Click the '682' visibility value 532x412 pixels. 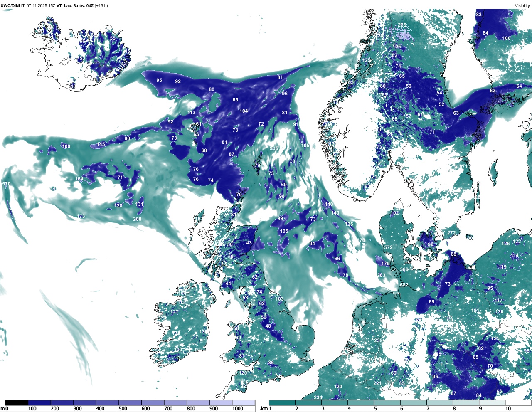pos(404,285)
